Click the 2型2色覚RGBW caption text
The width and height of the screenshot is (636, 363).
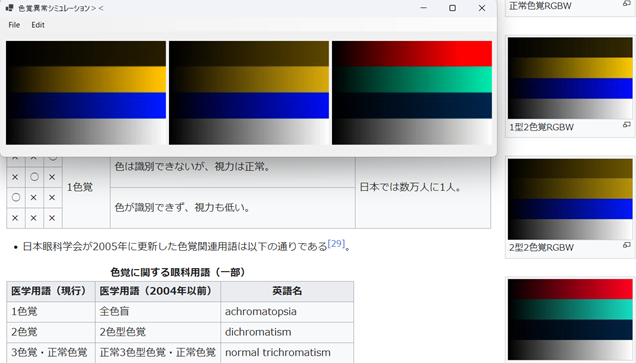tap(541, 248)
